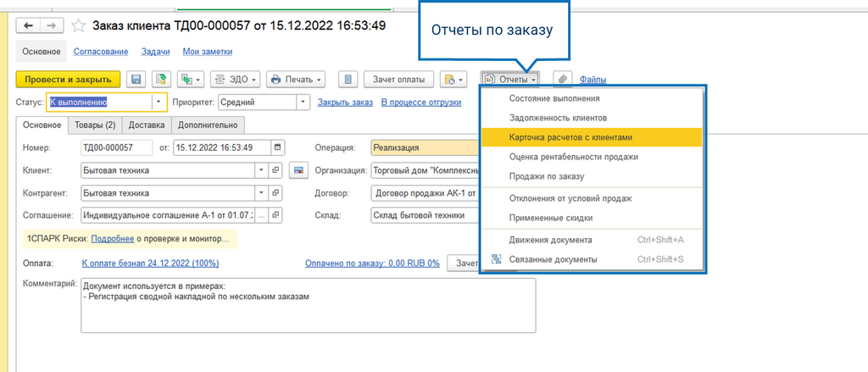This screenshot has width=868, height=372.
Task: Post the document with the green arrow icon
Action: pyautogui.click(x=161, y=80)
